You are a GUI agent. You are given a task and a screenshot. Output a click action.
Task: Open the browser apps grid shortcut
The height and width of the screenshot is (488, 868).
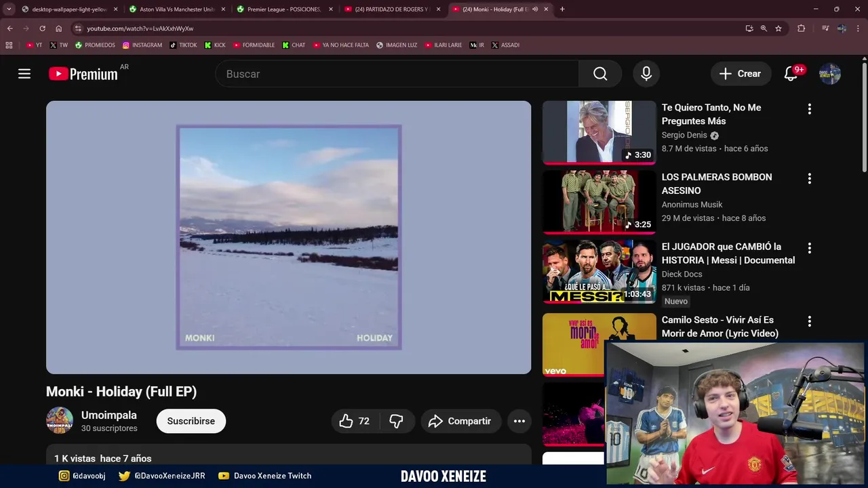(9, 45)
